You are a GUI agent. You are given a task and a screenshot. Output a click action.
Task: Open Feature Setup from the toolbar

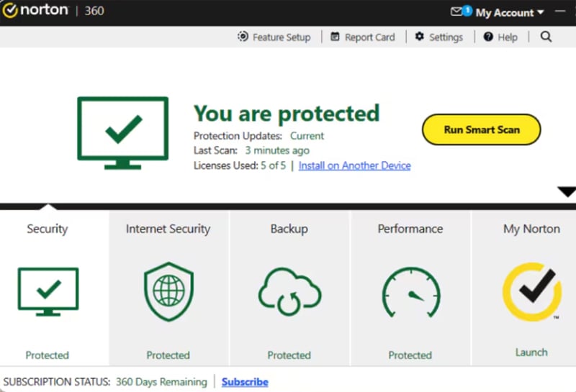tap(274, 37)
